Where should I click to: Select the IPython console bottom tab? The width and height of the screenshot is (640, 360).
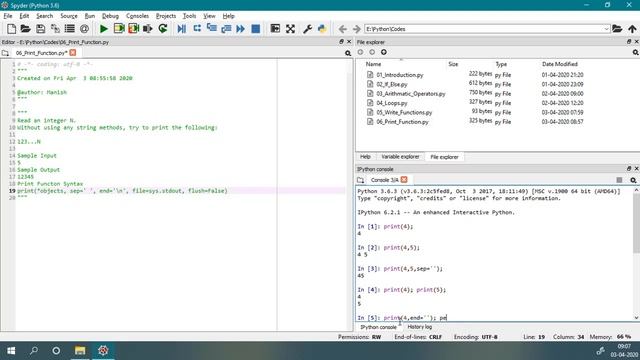coord(378,327)
